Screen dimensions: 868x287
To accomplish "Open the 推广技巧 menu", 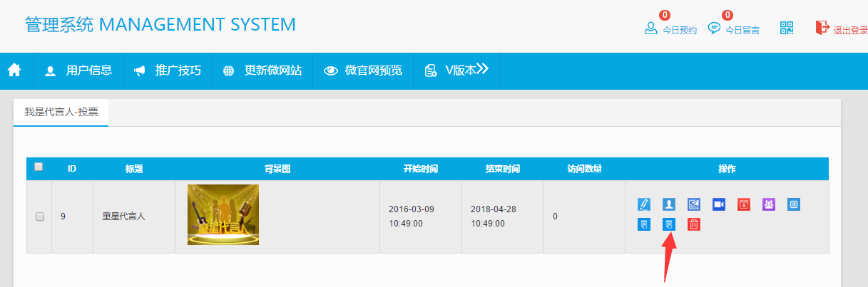I will tap(168, 71).
